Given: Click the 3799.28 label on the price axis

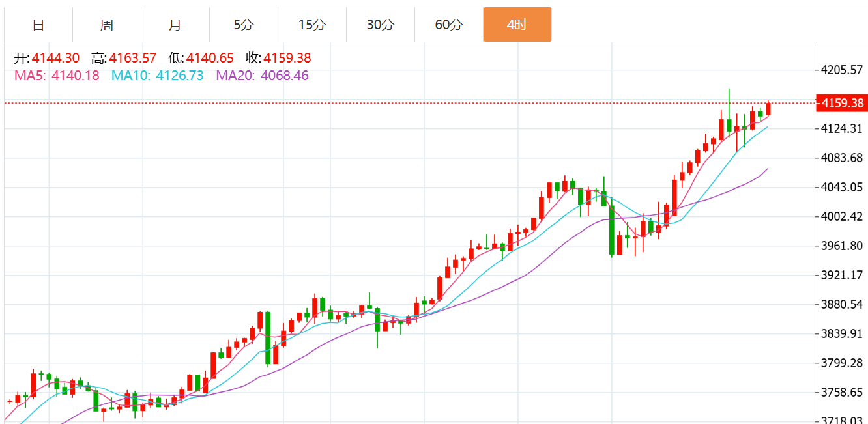Looking at the screenshot, I should [841, 363].
